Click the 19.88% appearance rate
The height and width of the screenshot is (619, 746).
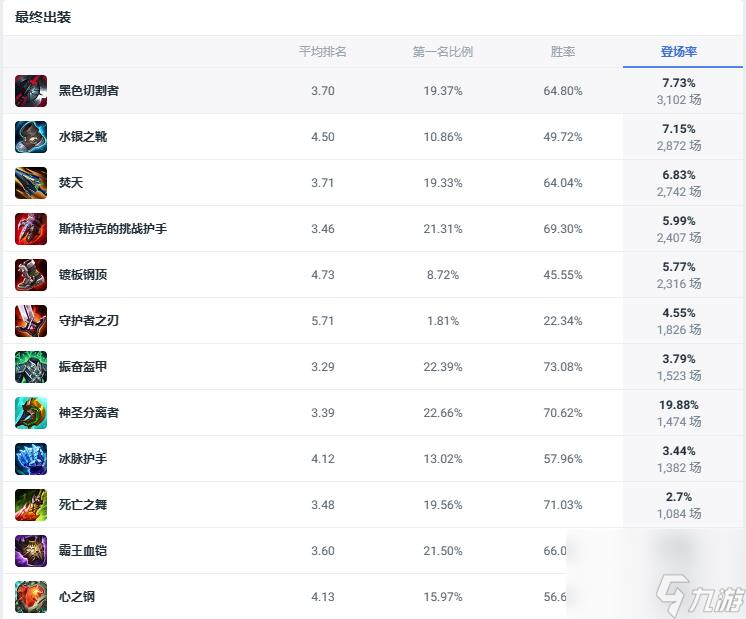[x=679, y=405]
